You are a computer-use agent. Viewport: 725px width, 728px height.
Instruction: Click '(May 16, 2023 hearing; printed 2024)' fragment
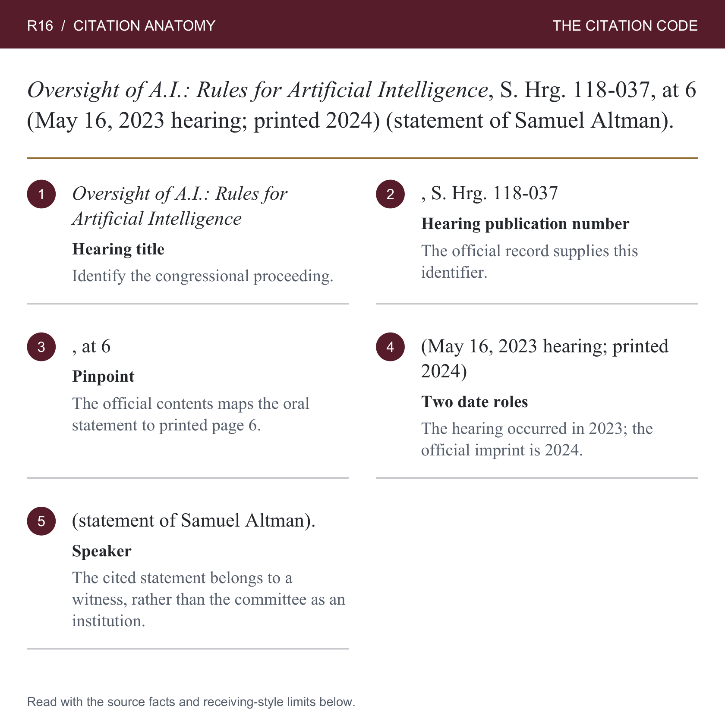coord(545,359)
